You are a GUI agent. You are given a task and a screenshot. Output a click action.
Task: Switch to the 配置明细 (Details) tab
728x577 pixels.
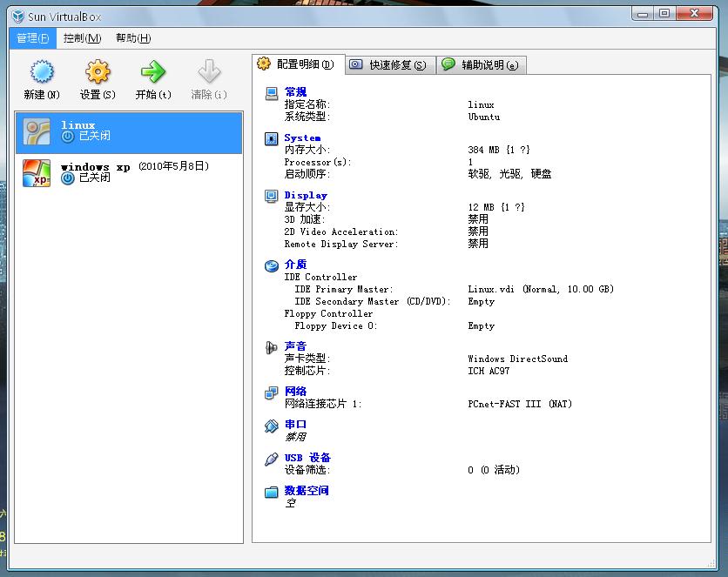point(299,64)
